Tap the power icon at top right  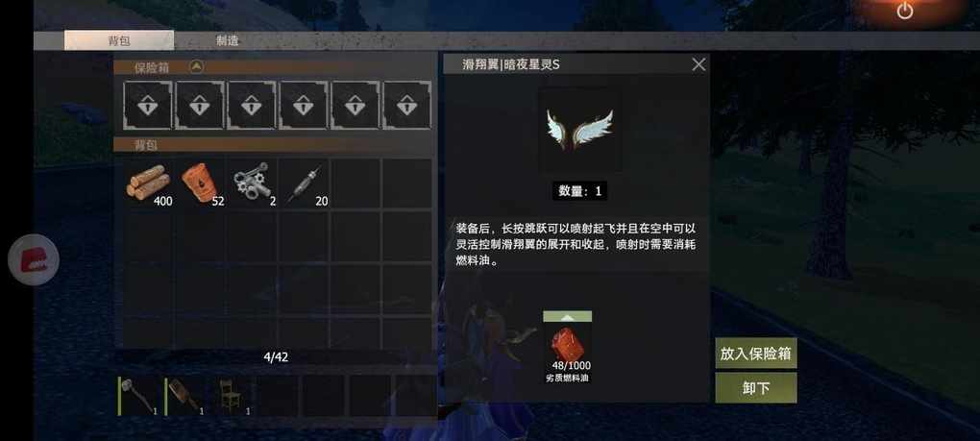[x=905, y=11]
